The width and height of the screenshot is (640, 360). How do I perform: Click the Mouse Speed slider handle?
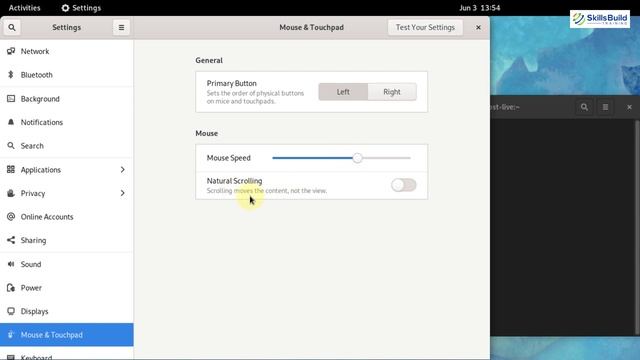(x=358, y=158)
